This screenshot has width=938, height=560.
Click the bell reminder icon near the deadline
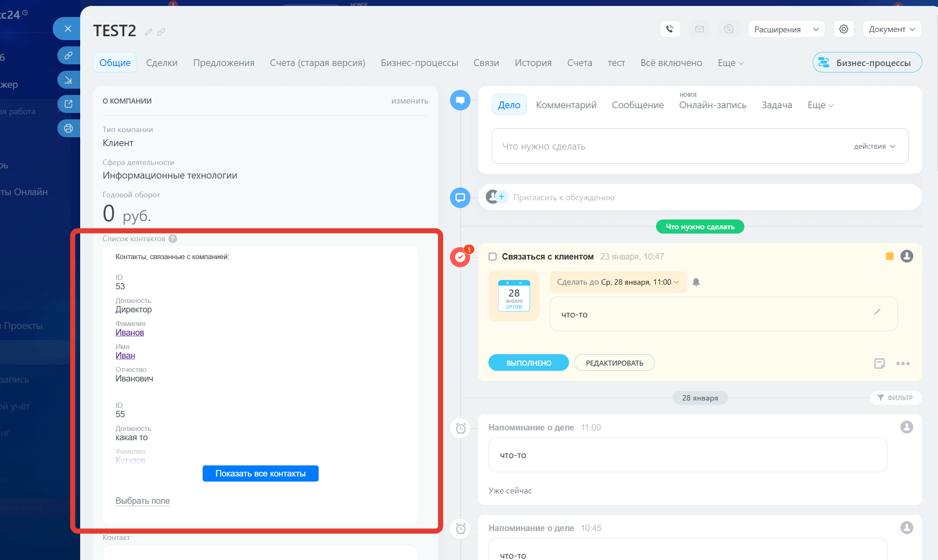click(696, 282)
